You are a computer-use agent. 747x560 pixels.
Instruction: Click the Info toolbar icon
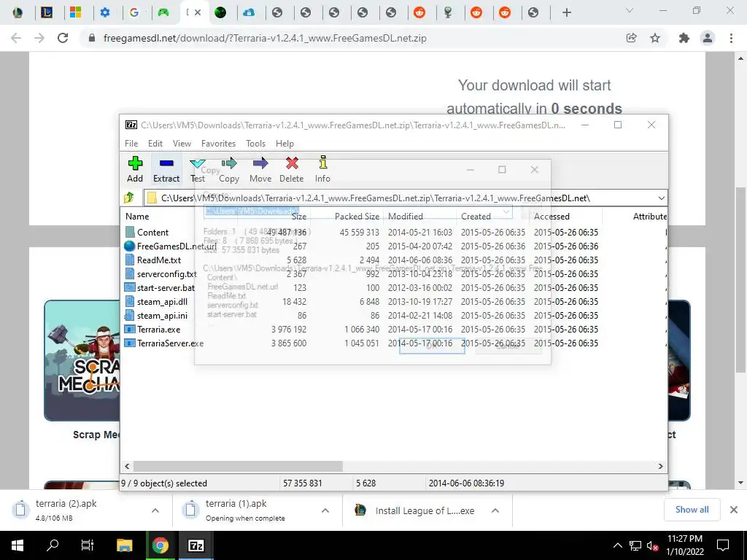pos(322,169)
